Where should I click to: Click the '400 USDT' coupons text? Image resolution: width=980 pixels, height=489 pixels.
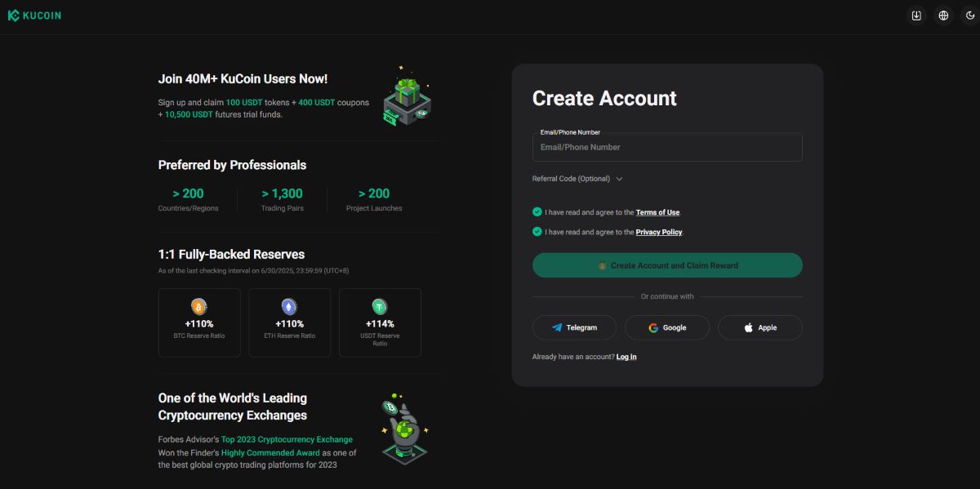click(x=316, y=102)
